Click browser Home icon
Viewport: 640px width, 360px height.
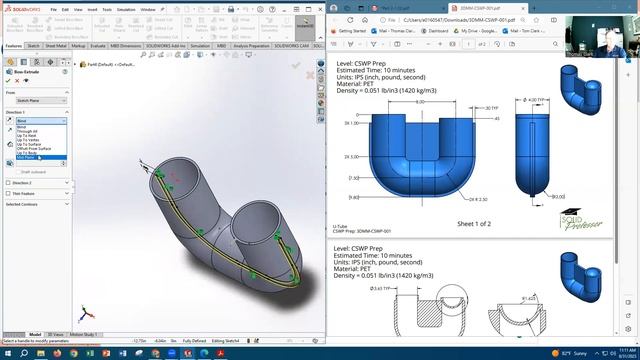[x=365, y=20]
